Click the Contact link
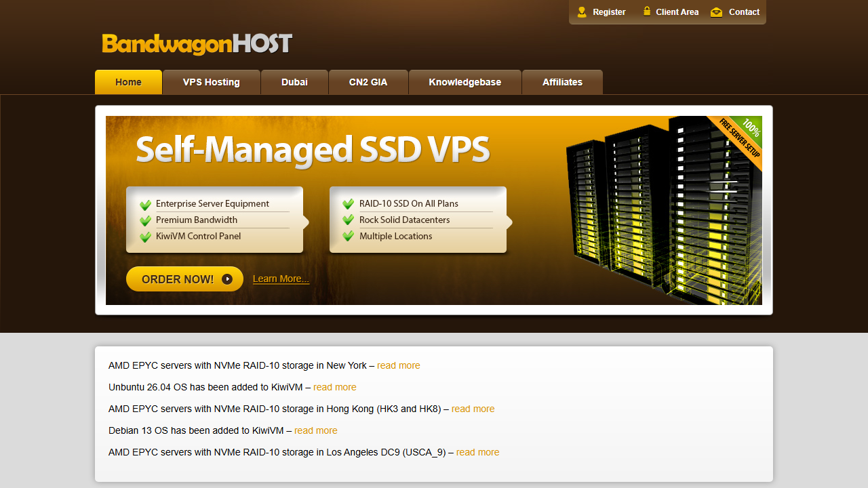This screenshot has width=868, height=488. [744, 12]
